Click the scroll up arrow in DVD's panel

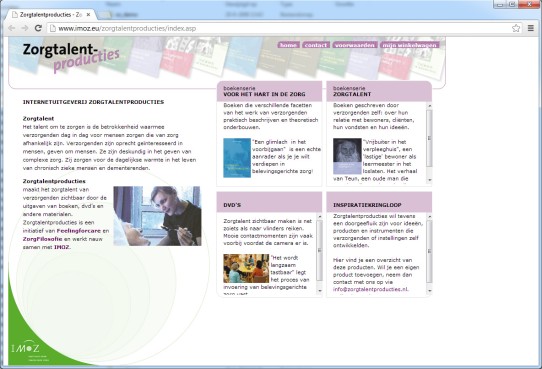pos(320,216)
